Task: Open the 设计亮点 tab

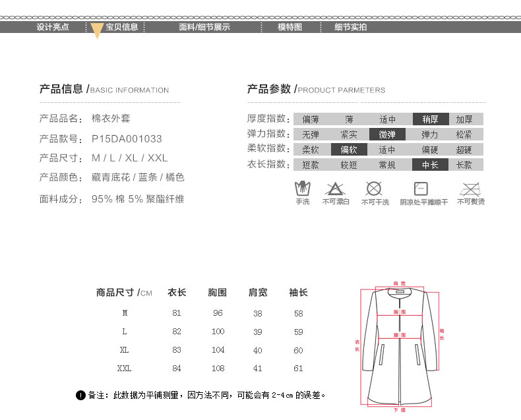Action: pos(53,27)
